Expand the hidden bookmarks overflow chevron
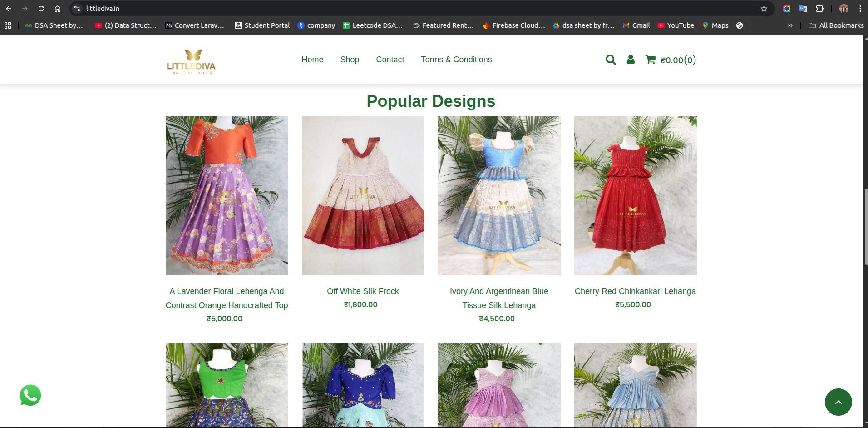 coord(790,25)
